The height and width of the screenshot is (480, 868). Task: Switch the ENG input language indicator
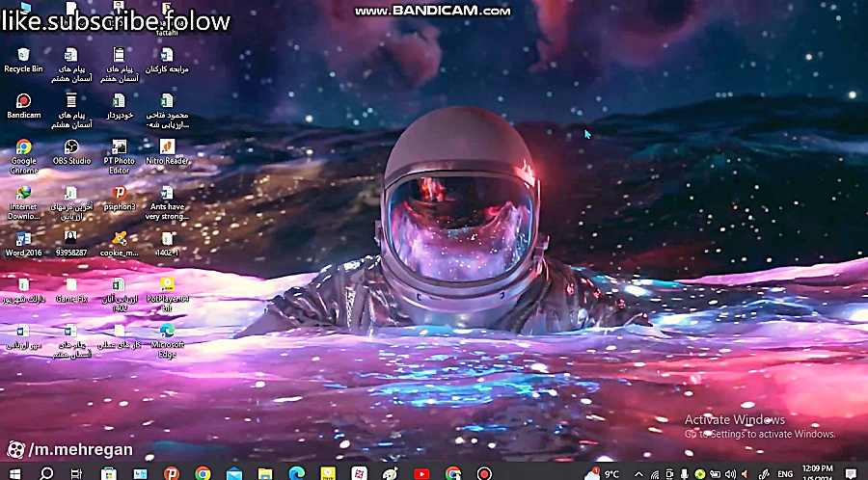(x=785, y=474)
